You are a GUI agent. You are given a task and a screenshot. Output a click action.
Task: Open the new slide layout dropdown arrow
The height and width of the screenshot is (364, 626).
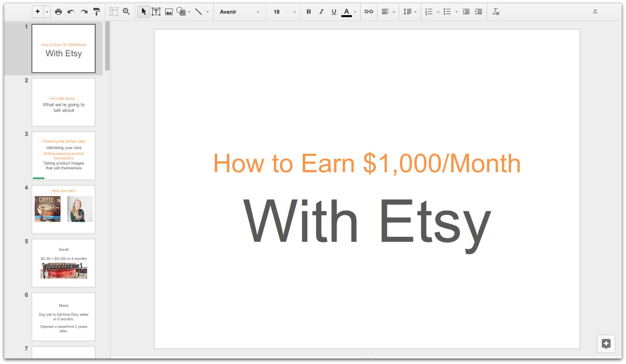[x=47, y=12]
